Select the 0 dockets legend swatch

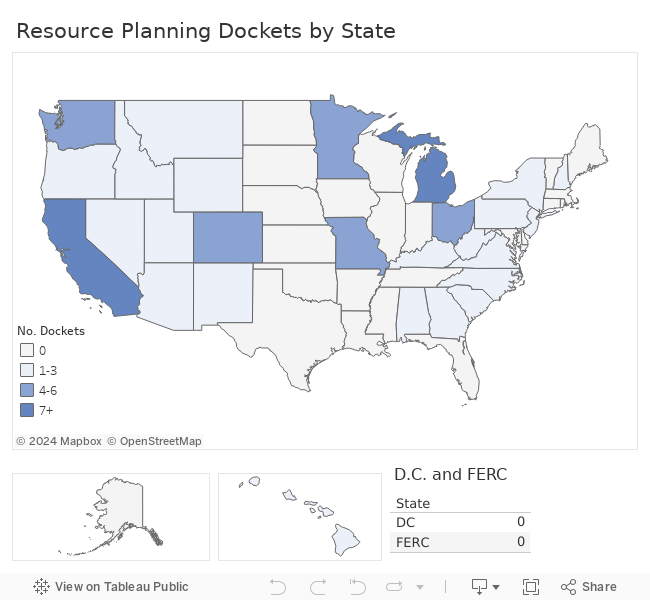pos(27,350)
